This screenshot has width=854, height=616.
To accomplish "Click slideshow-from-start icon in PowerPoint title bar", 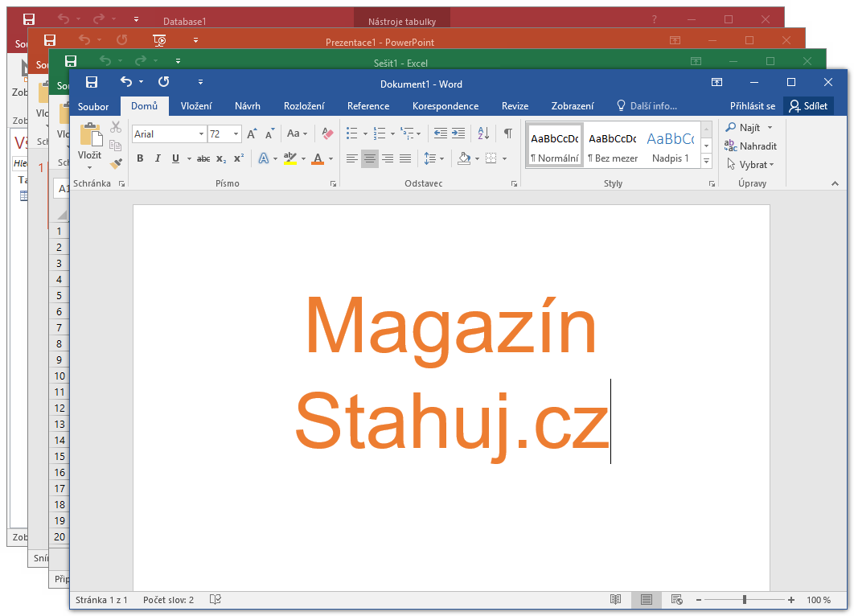I will (x=159, y=39).
